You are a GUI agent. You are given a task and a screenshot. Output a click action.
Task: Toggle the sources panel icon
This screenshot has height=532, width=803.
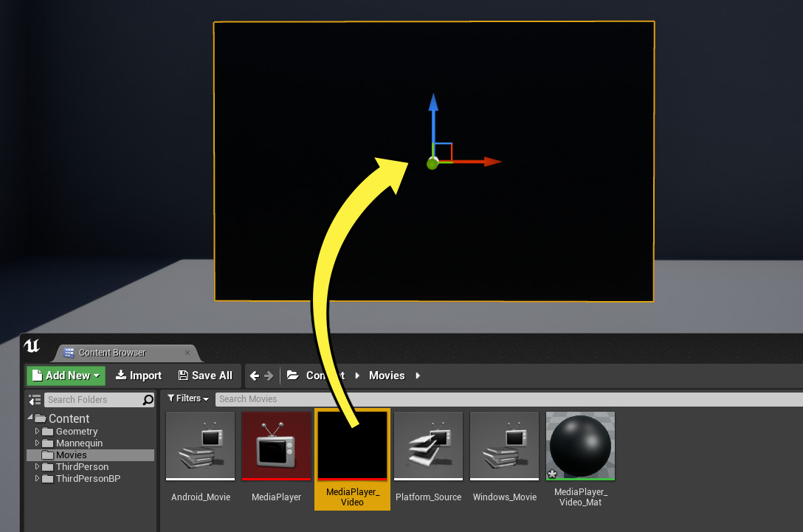click(x=34, y=399)
